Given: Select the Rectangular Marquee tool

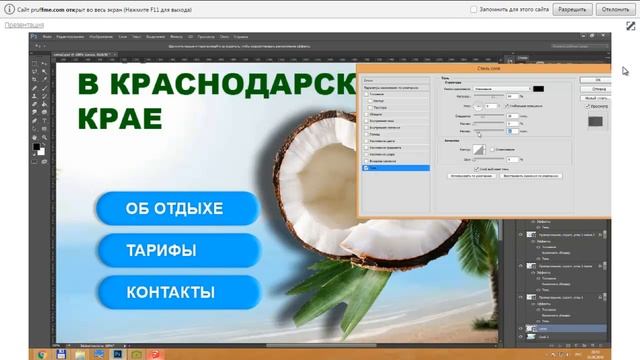Looking at the screenshot, I should coord(35,64).
